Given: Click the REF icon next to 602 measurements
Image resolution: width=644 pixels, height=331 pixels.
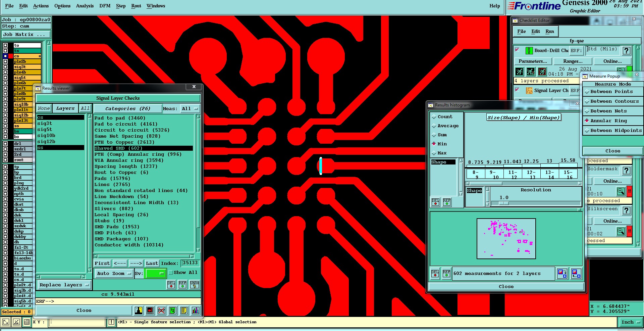Looking at the screenshot, I should click(446, 273).
